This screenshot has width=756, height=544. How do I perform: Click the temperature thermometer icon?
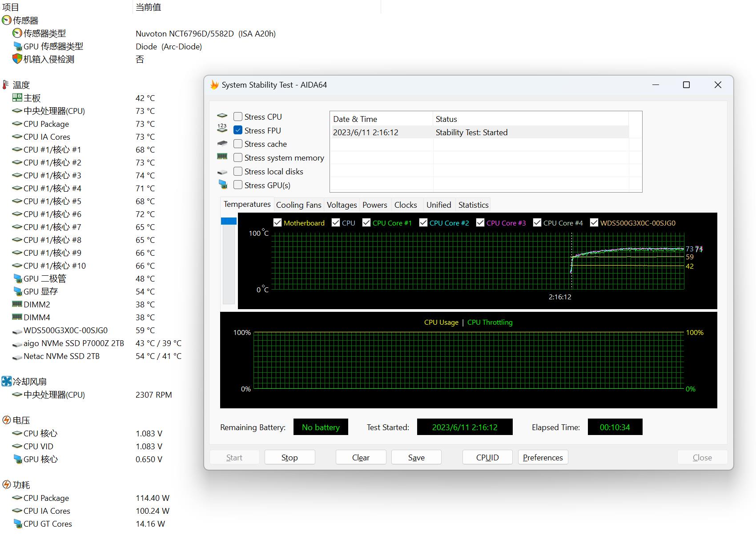point(6,85)
